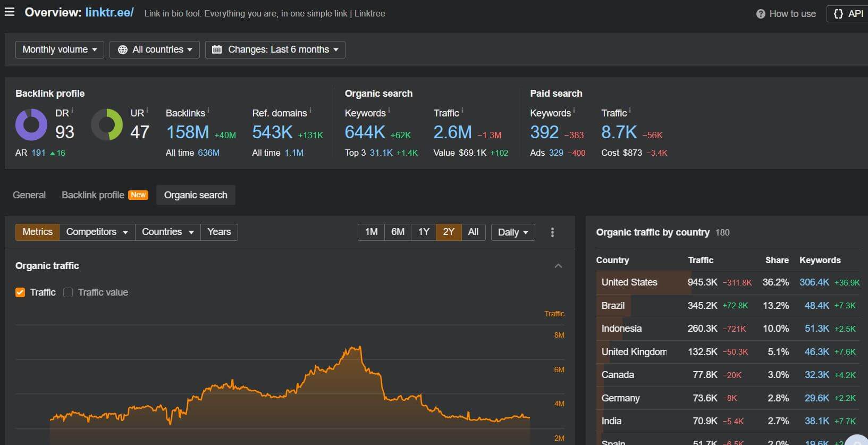Click Germany keywords 29.6K
The width and height of the screenshot is (868, 445).
[x=817, y=398]
